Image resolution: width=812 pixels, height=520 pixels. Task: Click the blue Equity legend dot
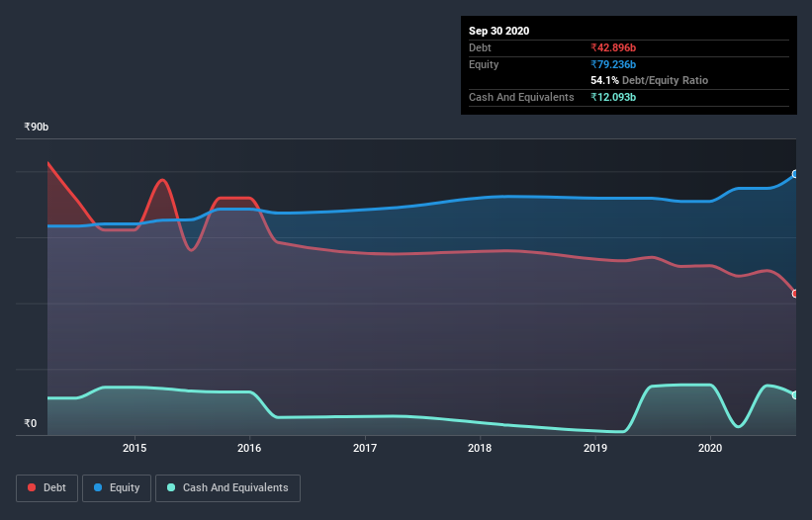(98, 487)
